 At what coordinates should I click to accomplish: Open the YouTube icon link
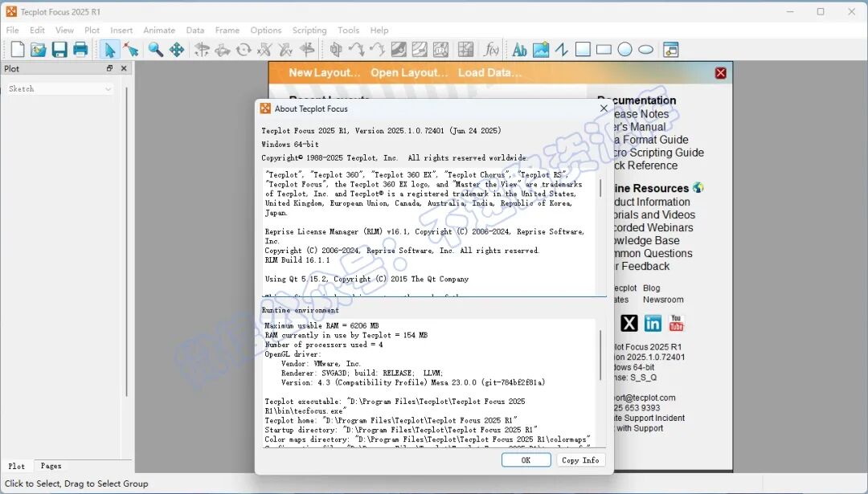pyautogui.click(x=677, y=323)
